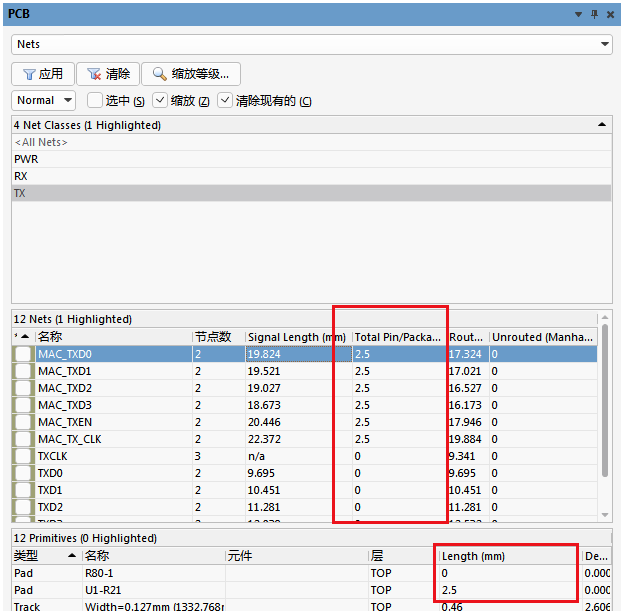The width and height of the screenshot is (621, 611).
Task: Select the MAC_TXD0 net row
Action: pos(305,354)
